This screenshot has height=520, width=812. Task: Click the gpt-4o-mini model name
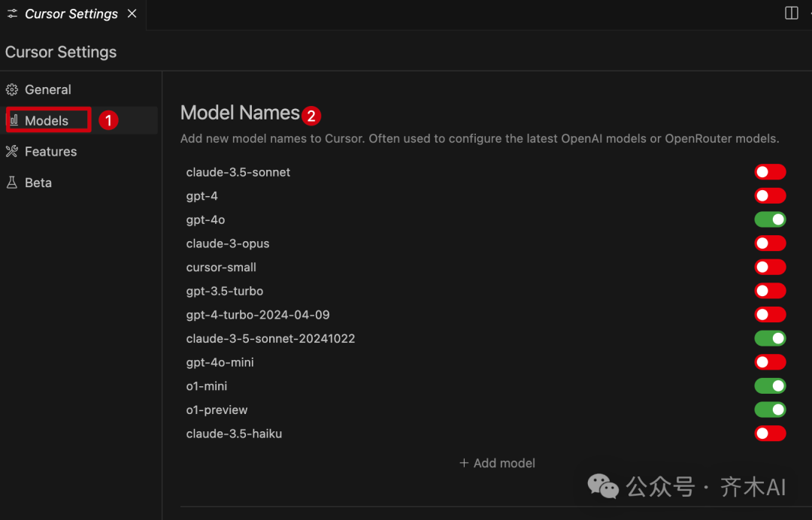220,363
